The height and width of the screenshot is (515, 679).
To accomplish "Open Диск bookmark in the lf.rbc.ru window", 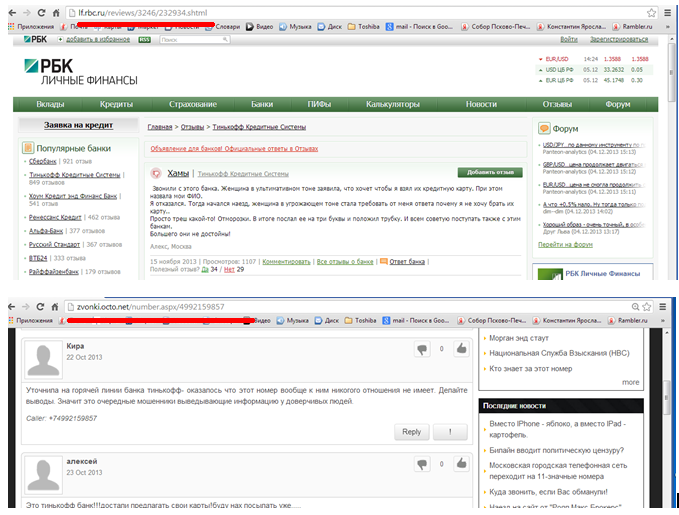I will click(330, 26).
